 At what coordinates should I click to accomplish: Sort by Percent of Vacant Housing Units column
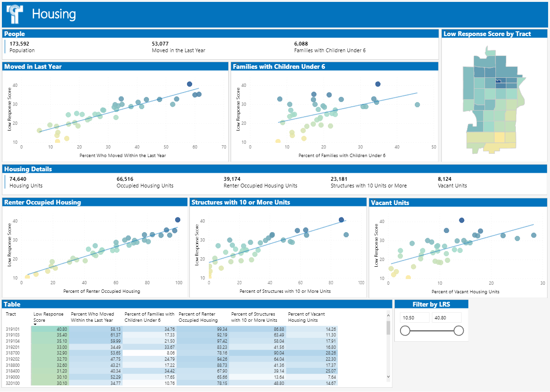[307, 317]
